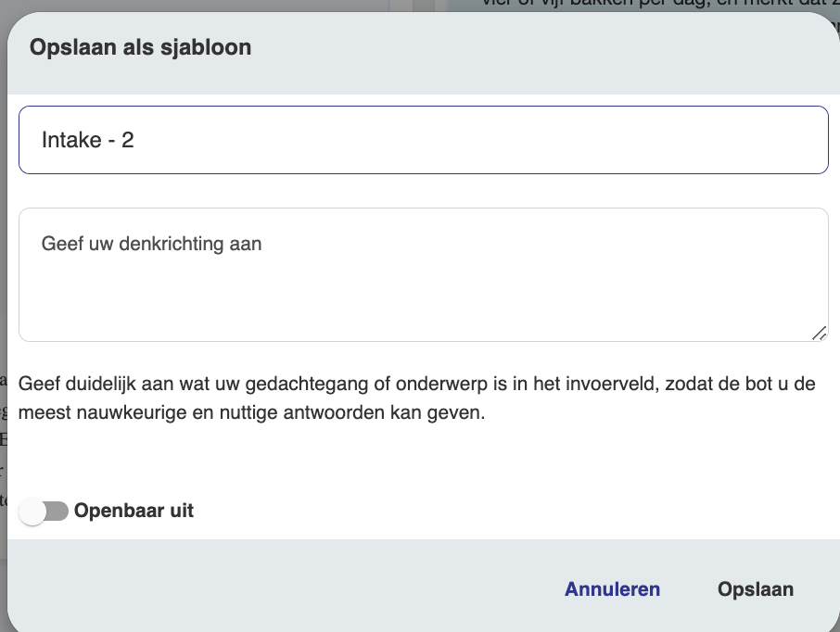Toggle the Openbaar switch on
The height and width of the screenshot is (632, 840).
click(45, 511)
